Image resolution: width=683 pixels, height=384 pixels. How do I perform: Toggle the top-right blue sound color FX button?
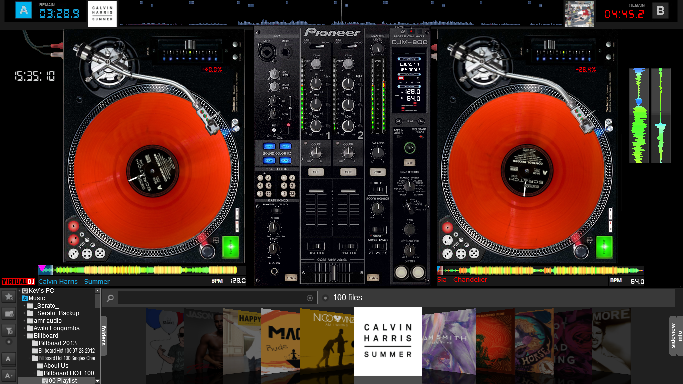point(285,146)
